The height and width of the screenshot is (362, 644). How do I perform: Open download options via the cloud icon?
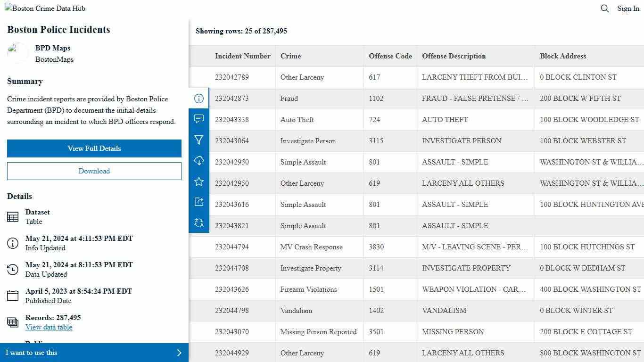click(x=199, y=161)
